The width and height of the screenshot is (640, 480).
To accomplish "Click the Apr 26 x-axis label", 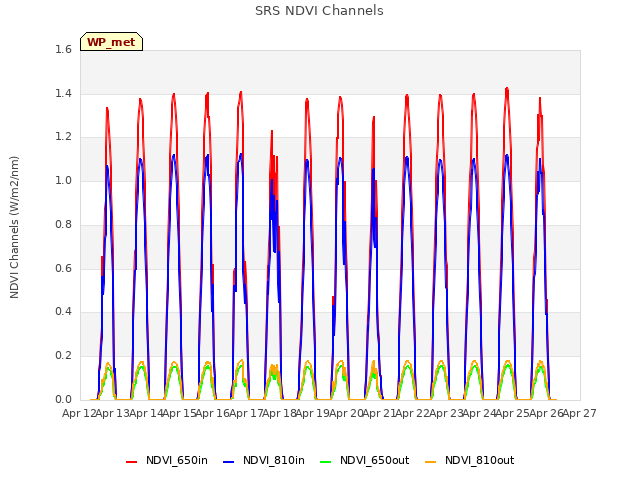I will click(x=546, y=413).
